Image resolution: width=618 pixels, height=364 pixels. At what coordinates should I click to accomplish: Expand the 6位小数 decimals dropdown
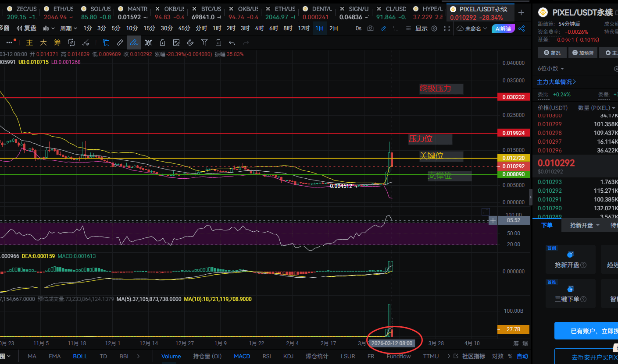(x=551, y=69)
